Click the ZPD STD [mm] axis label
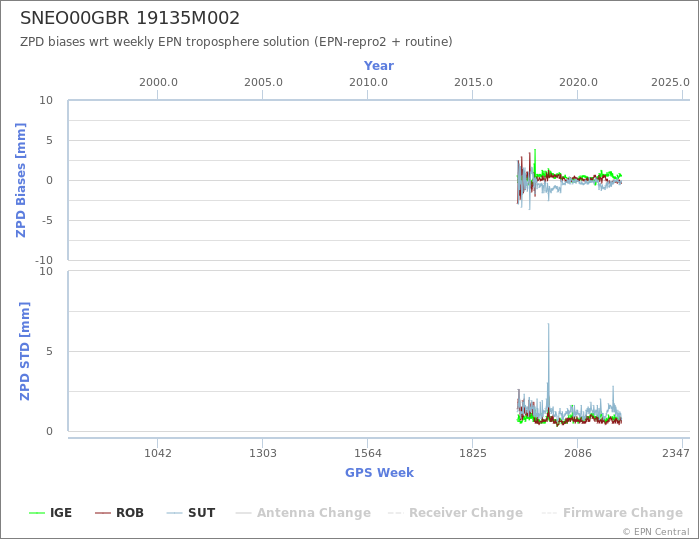700x540 pixels. tap(24, 351)
